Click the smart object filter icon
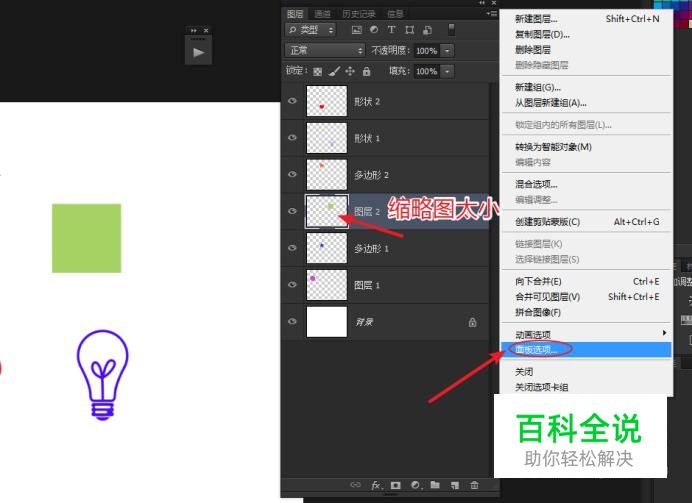This screenshot has height=503, width=692. 427,30
